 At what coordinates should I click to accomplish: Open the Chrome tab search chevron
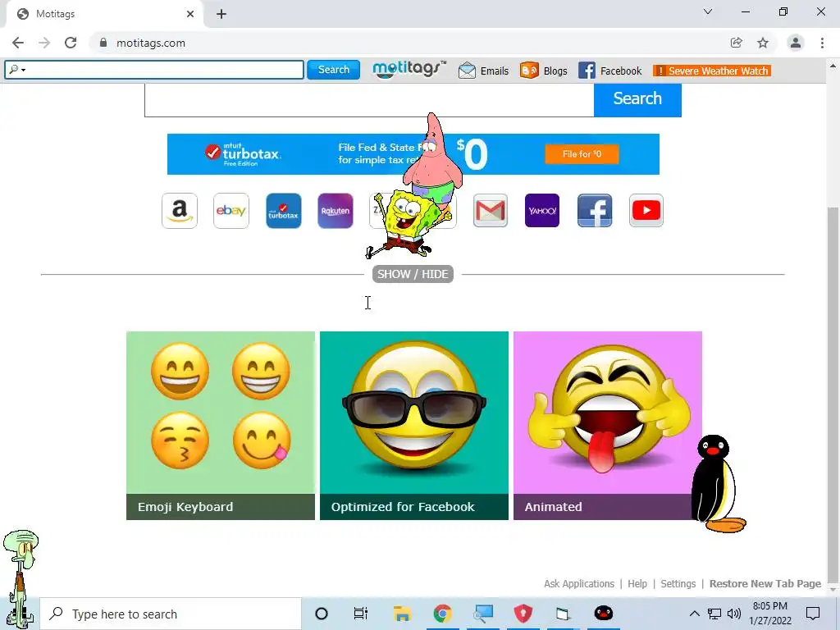708,11
